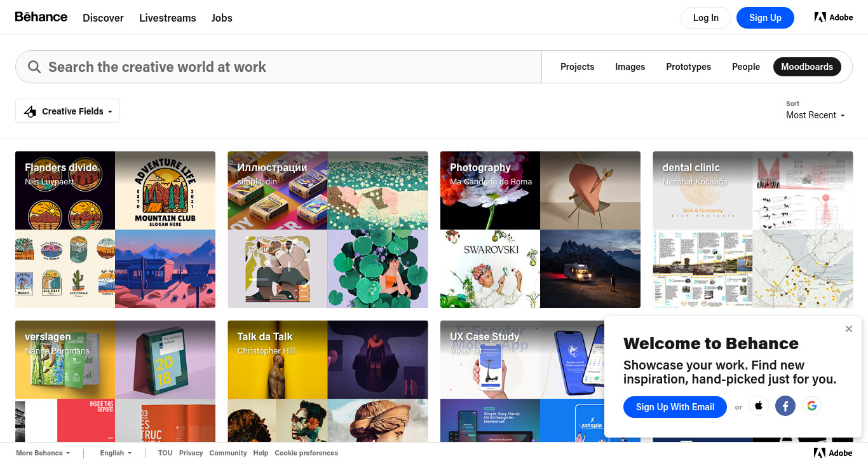Sign up with Facebook icon

[x=785, y=406]
